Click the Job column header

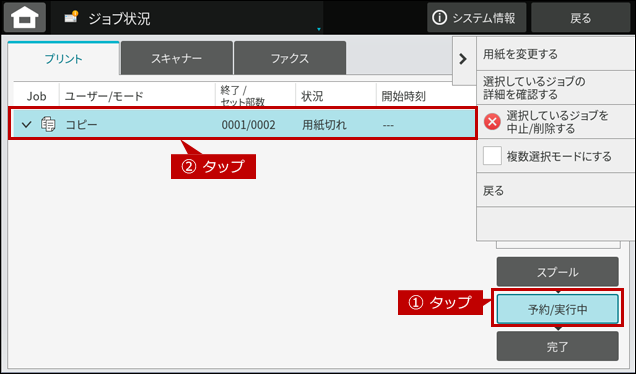pyautogui.click(x=37, y=96)
